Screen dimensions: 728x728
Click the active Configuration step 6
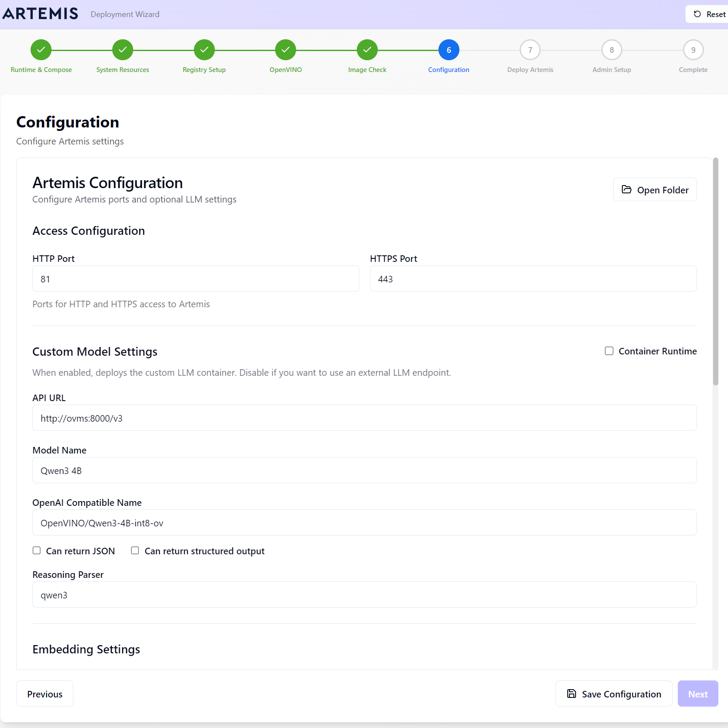click(x=449, y=50)
